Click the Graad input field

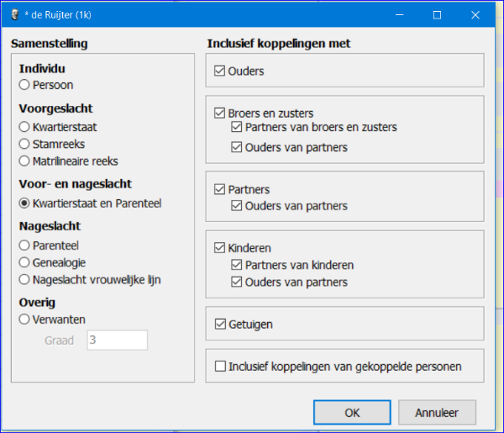pos(117,340)
